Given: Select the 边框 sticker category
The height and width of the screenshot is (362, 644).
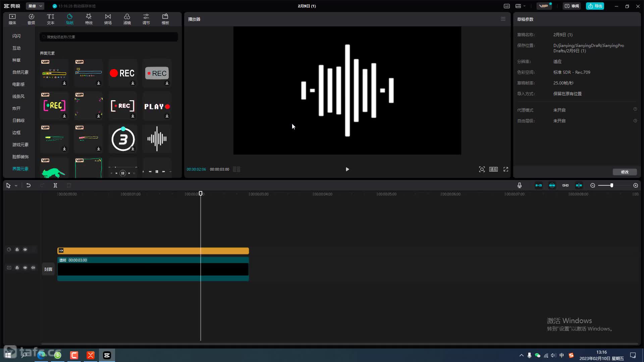Looking at the screenshot, I should pos(16,132).
